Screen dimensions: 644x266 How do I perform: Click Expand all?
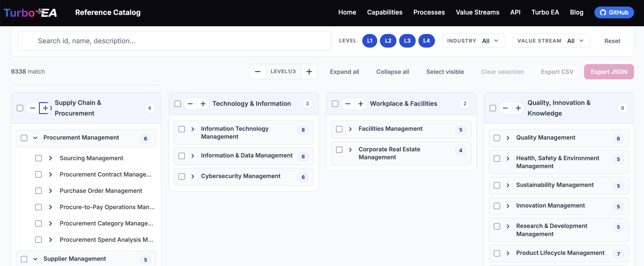(x=344, y=72)
